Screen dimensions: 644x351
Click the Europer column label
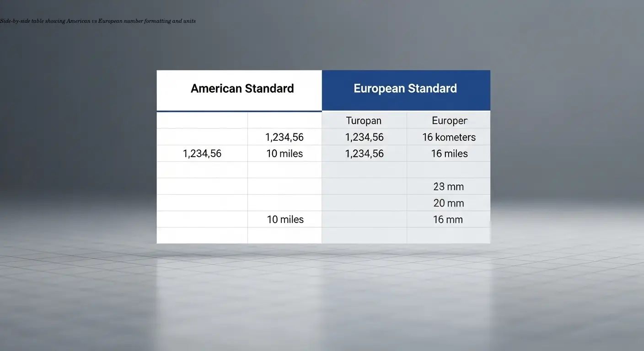(x=449, y=120)
